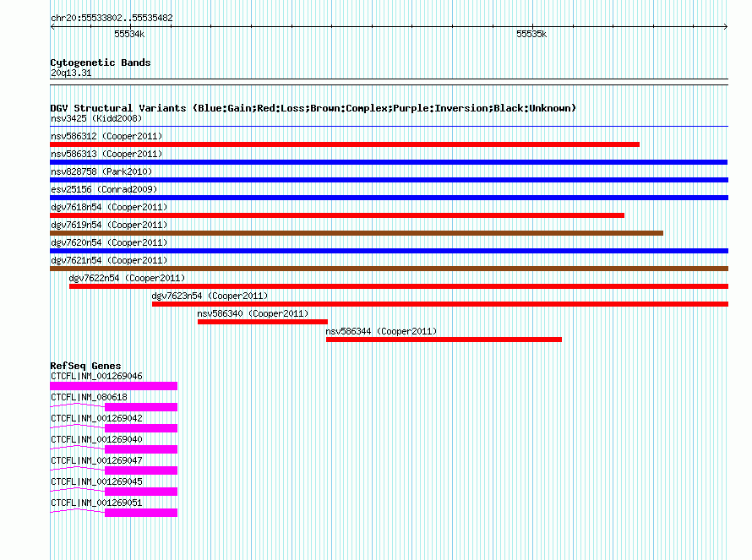Select the magenta NM_080618 exon block
This screenshot has width=752, height=560.
tap(141, 407)
